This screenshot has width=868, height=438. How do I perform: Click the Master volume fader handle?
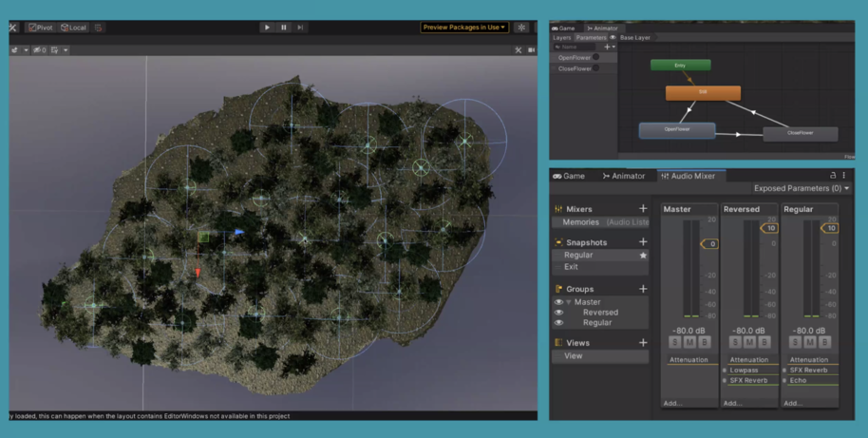[x=708, y=244]
